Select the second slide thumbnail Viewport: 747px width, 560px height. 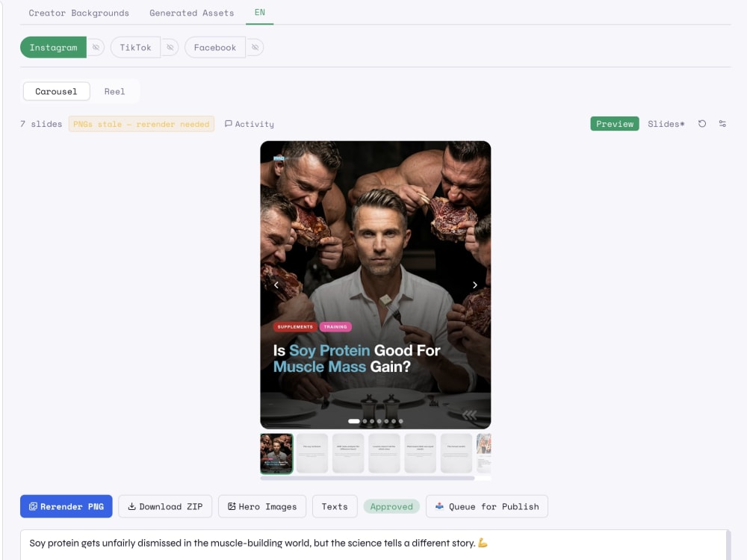(x=312, y=453)
